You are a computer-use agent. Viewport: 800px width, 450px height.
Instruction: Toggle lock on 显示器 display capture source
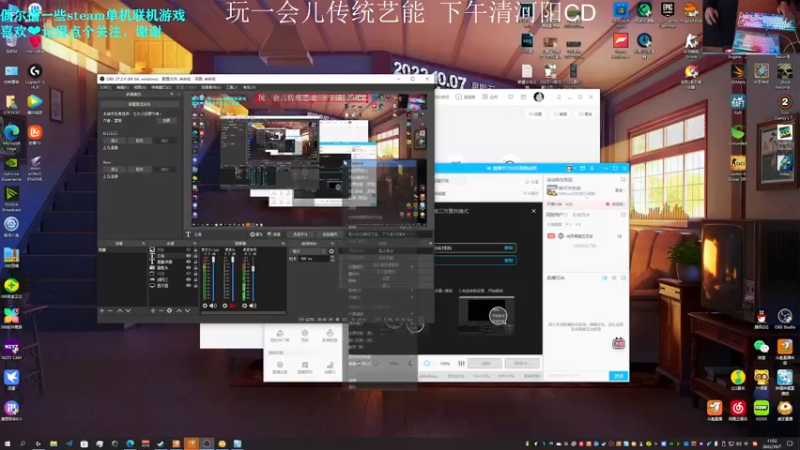tap(195, 285)
